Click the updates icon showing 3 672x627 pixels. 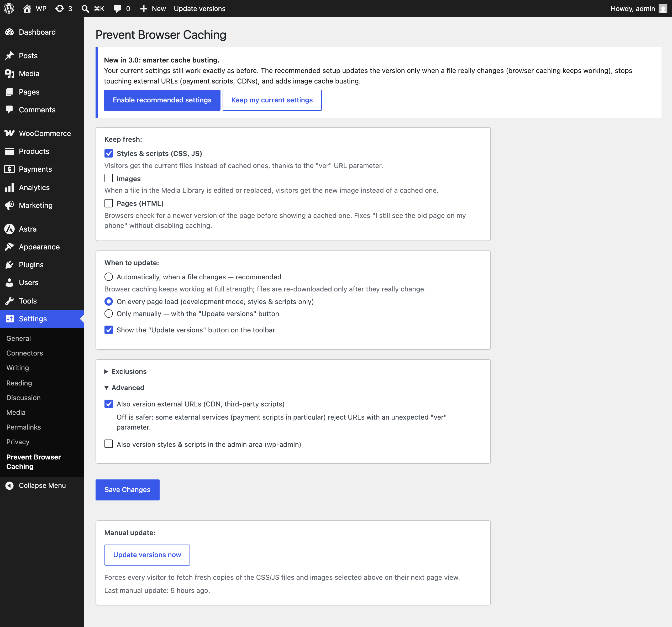(x=60, y=8)
